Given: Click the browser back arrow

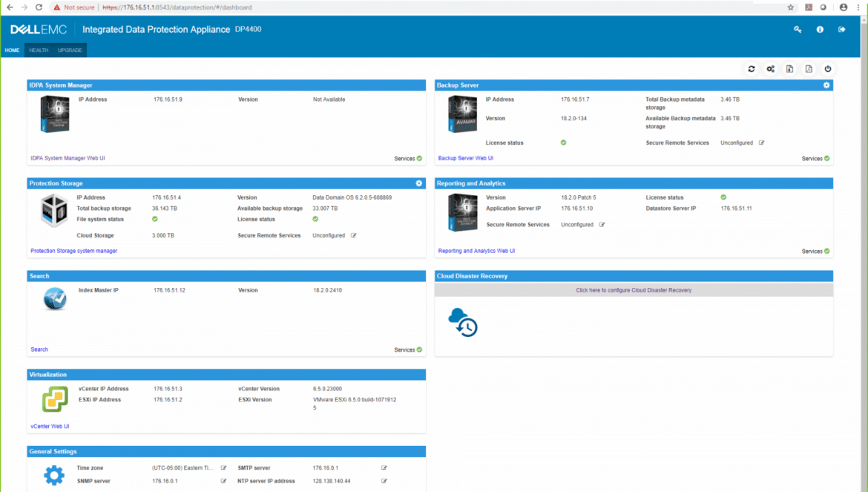Looking at the screenshot, I should (10, 7).
